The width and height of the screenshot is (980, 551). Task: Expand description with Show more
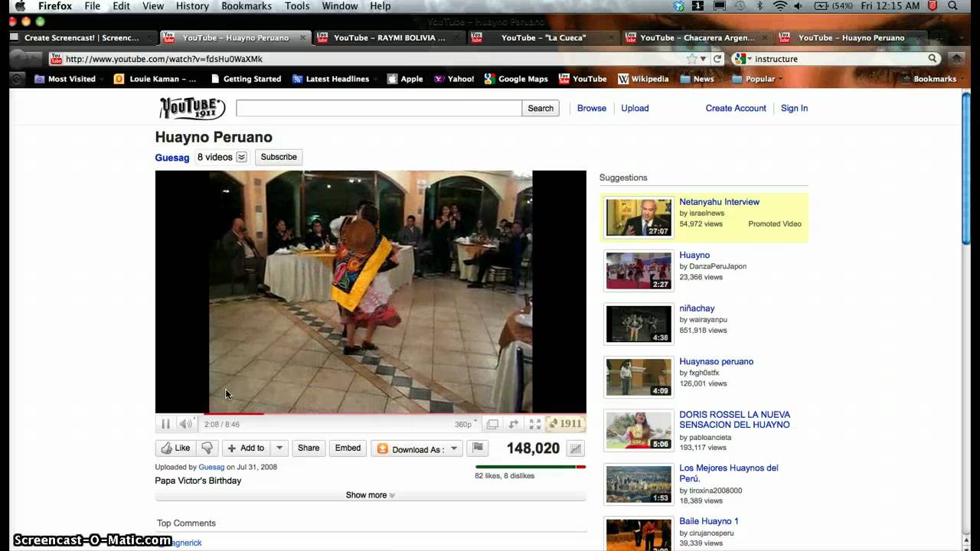(371, 495)
